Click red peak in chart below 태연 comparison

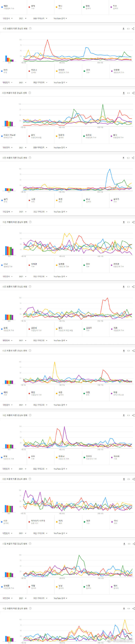coord(48,40)
